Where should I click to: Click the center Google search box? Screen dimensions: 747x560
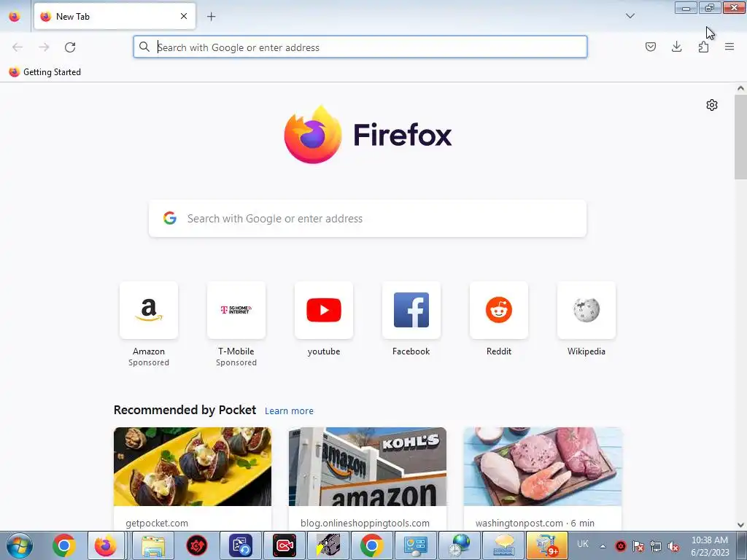[368, 219]
